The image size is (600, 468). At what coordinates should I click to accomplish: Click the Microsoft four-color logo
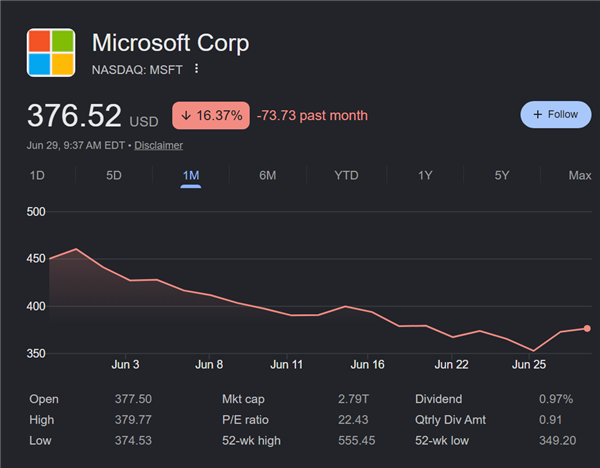click(x=51, y=53)
